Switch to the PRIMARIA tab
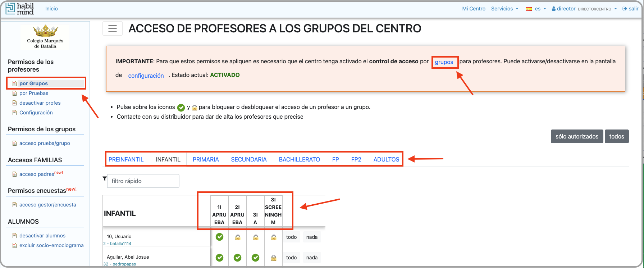The image size is (644, 268). 206,159
